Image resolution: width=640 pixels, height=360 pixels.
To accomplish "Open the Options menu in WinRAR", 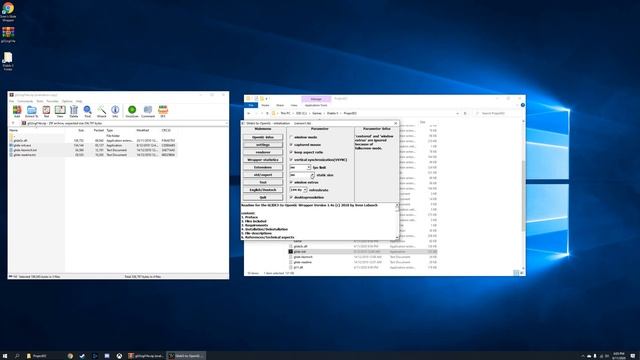I will [67, 101].
